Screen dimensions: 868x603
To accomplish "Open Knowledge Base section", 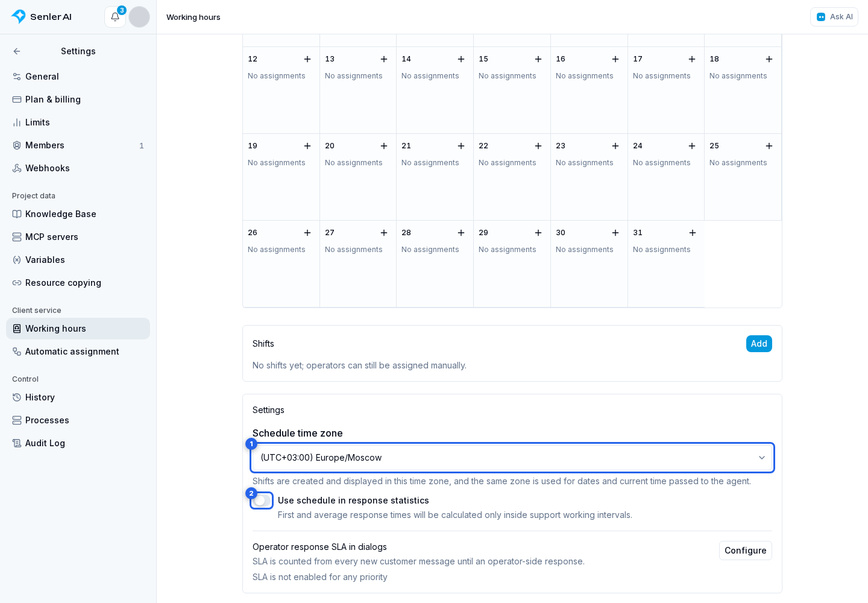I will [x=78, y=214].
